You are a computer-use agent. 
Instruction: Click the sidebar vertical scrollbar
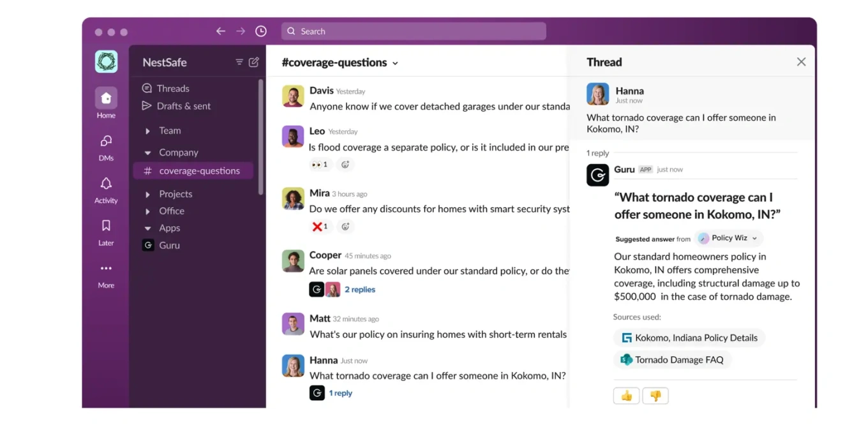tap(260, 137)
